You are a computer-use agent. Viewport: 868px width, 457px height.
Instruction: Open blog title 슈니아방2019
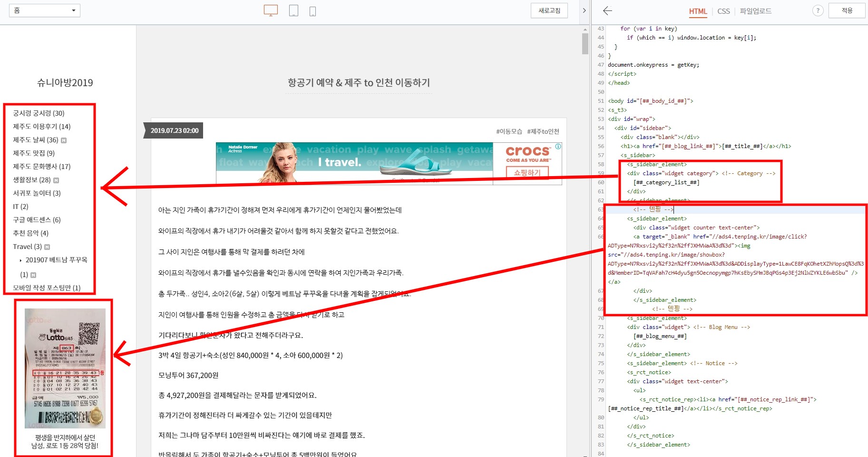tap(65, 82)
